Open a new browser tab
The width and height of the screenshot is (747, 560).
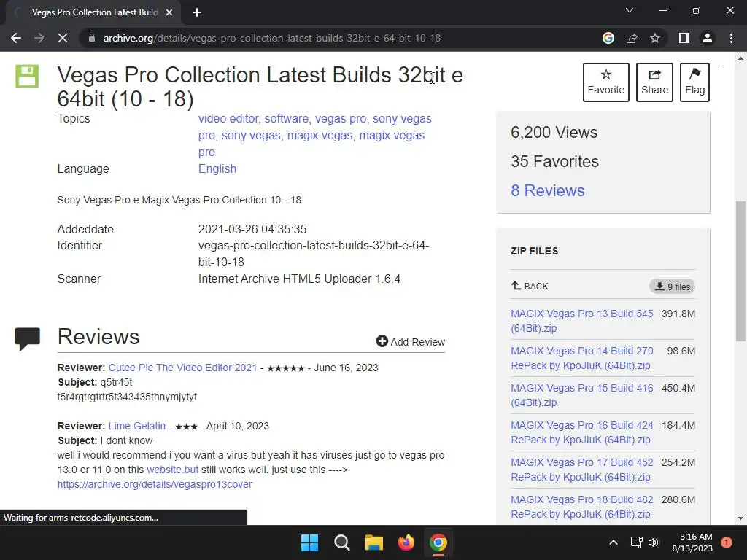pyautogui.click(x=197, y=12)
